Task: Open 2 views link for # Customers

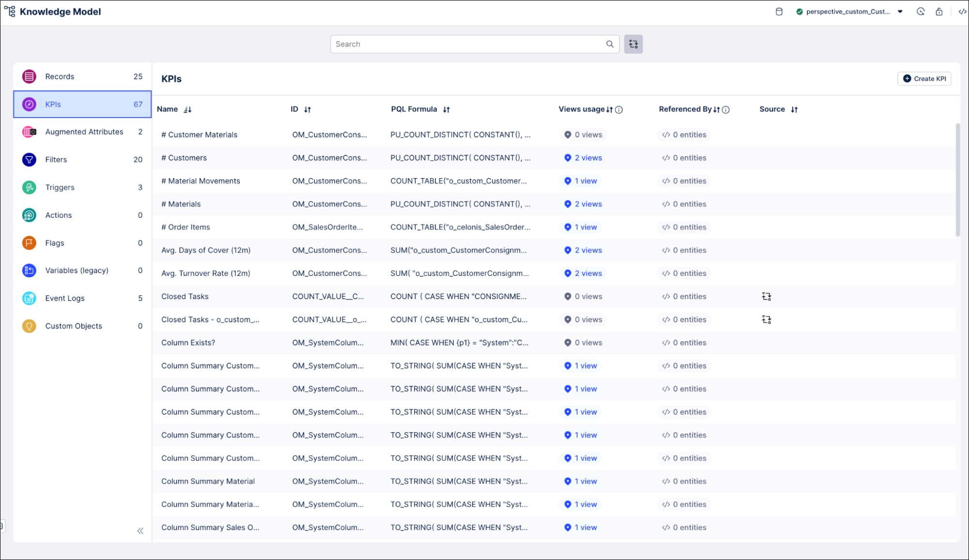Action: (583, 158)
